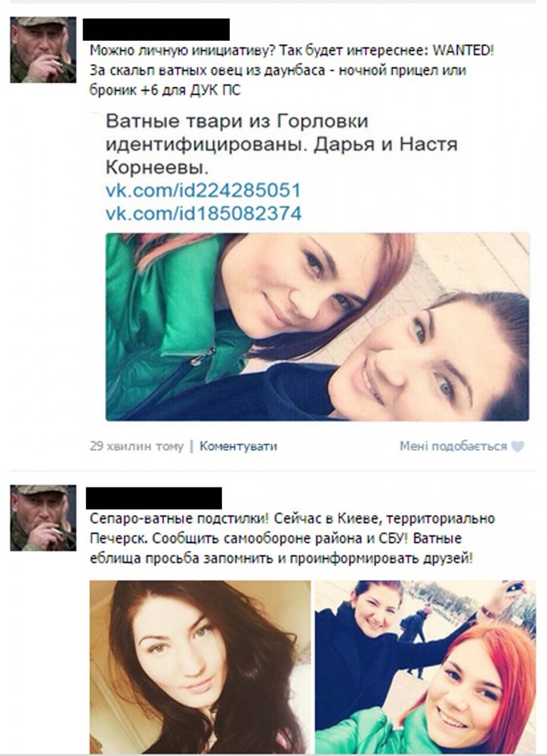
Task: Click the divider line between the two posts
Action: pos(273,471)
